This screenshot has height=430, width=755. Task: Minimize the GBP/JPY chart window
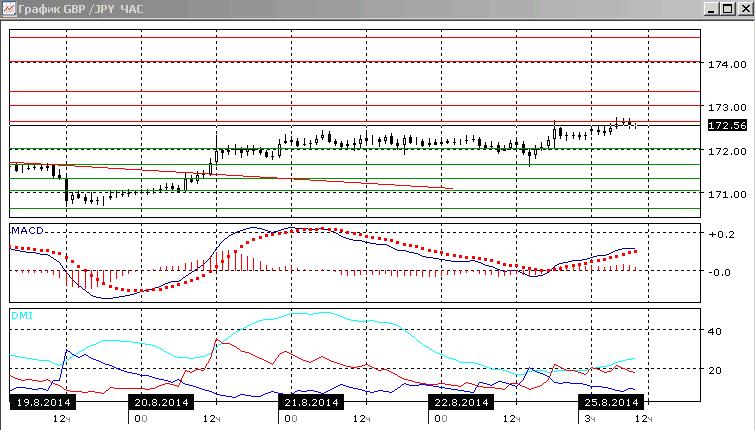[712, 9]
